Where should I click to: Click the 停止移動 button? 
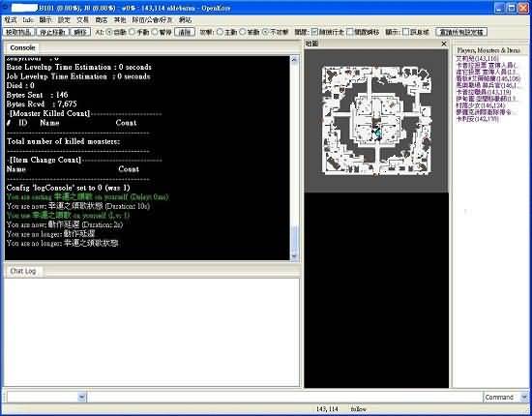click(52, 32)
